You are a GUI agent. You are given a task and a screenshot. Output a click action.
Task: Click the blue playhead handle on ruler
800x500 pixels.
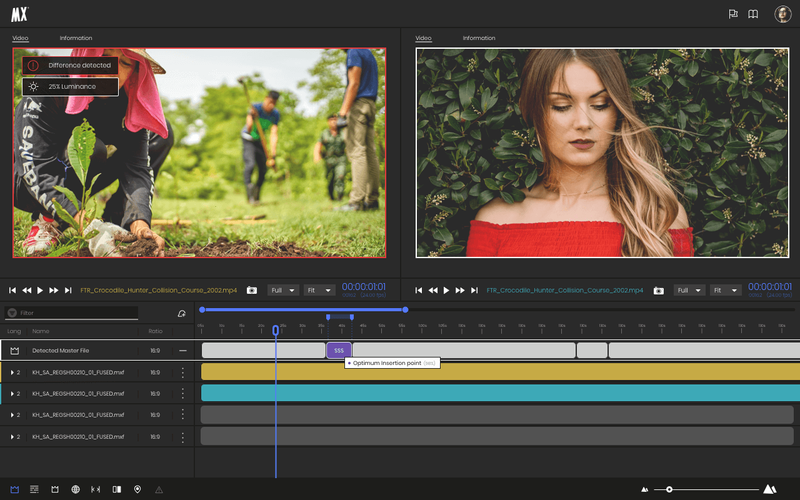[276, 331]
